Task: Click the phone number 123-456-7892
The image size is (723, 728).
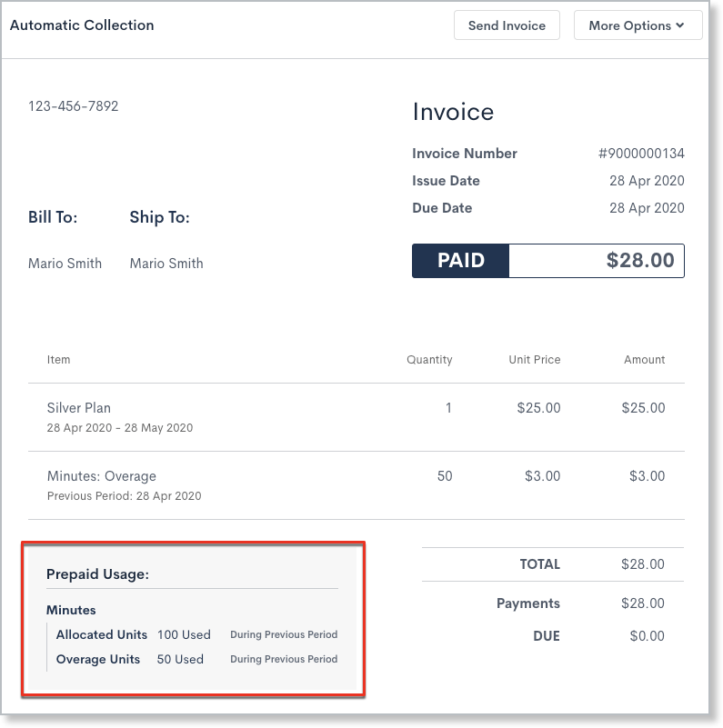Action: [74, 106]
